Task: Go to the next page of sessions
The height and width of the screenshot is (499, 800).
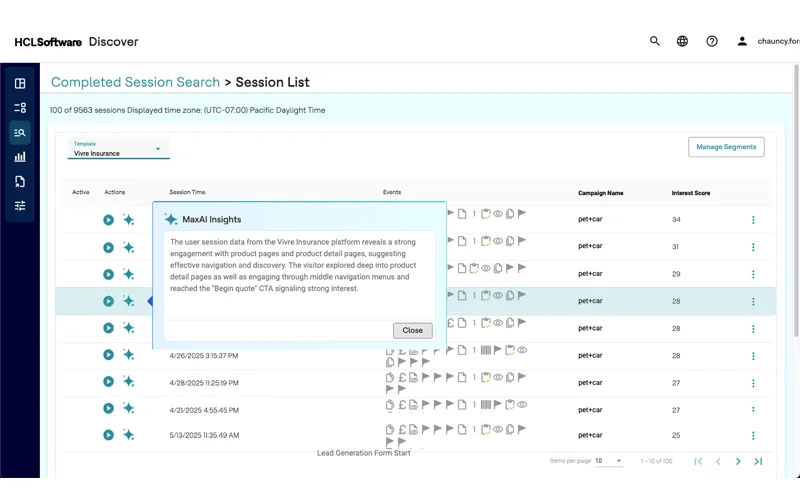Action: (738, 461)
